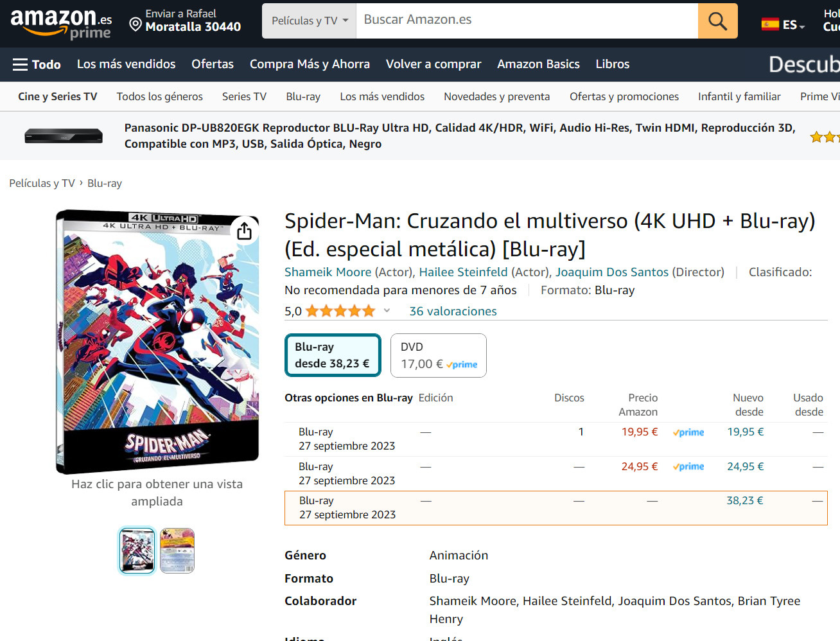Viewport: 840px width, 641px height.
Task: Open the ES language dropdown arrow
Action: [x=802, y=27]
